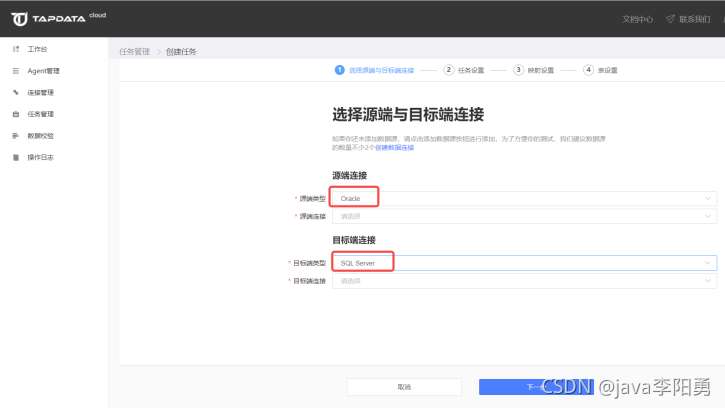Image resolution: width=725 pixels, height=408 pixels.
Task: Open 文档中心 in the top bar
Action: click(x=638, y=19)
